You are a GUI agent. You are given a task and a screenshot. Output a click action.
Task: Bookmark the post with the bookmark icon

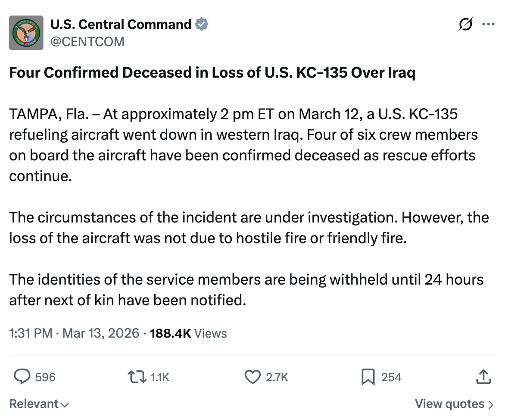tap(368, 377)
